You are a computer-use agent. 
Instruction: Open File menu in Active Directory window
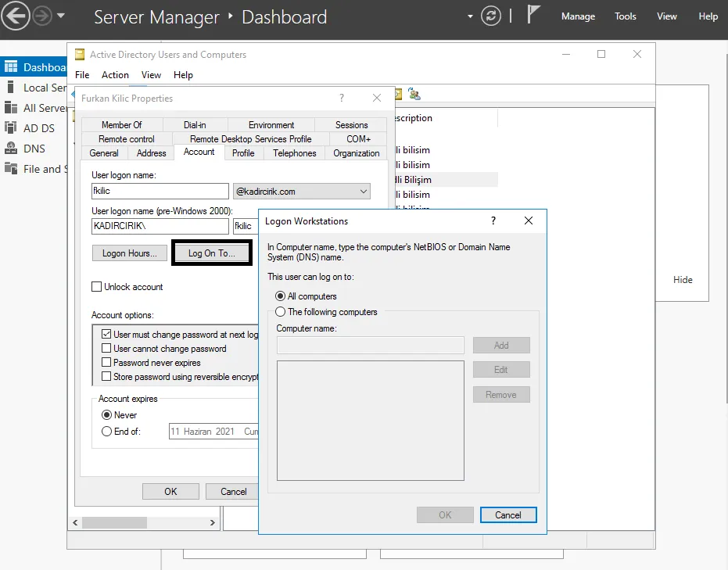click(x=82, y=75)
